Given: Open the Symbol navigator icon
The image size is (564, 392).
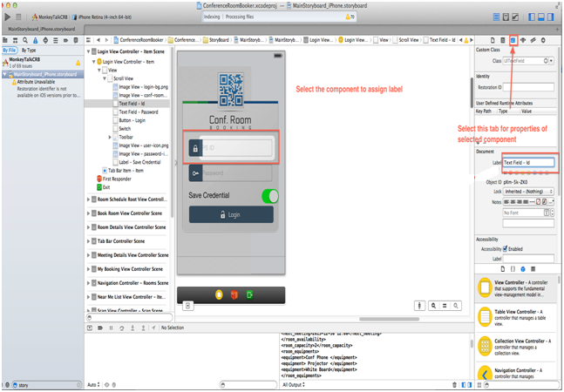Looking at the screenshot, I should tap(15, 40).
